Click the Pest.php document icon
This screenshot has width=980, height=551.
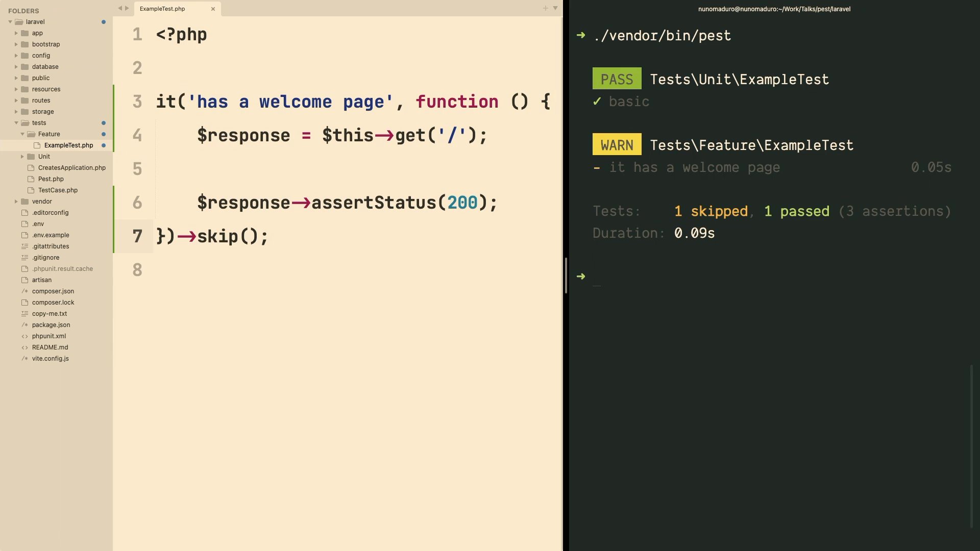[x=31, y=179]
